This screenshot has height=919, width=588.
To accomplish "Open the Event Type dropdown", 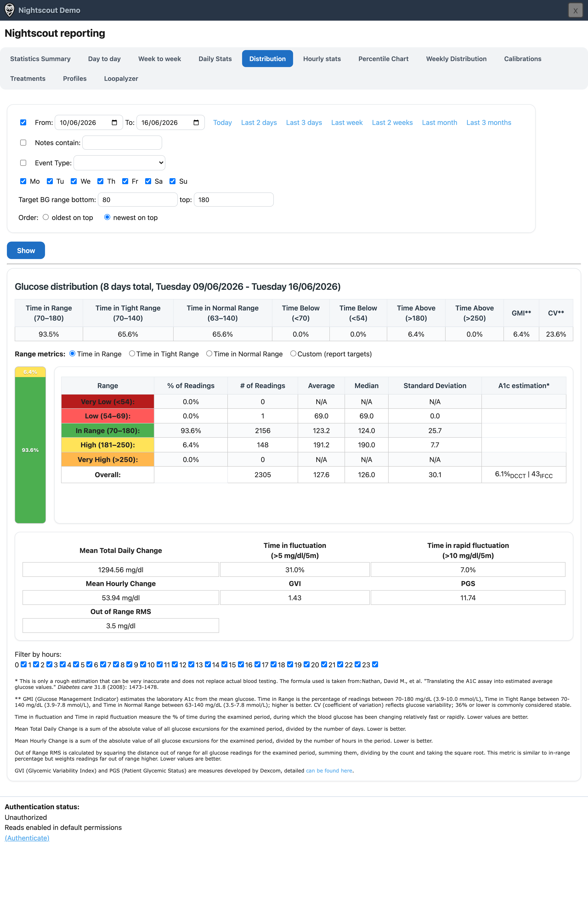I will click(119, 163).
